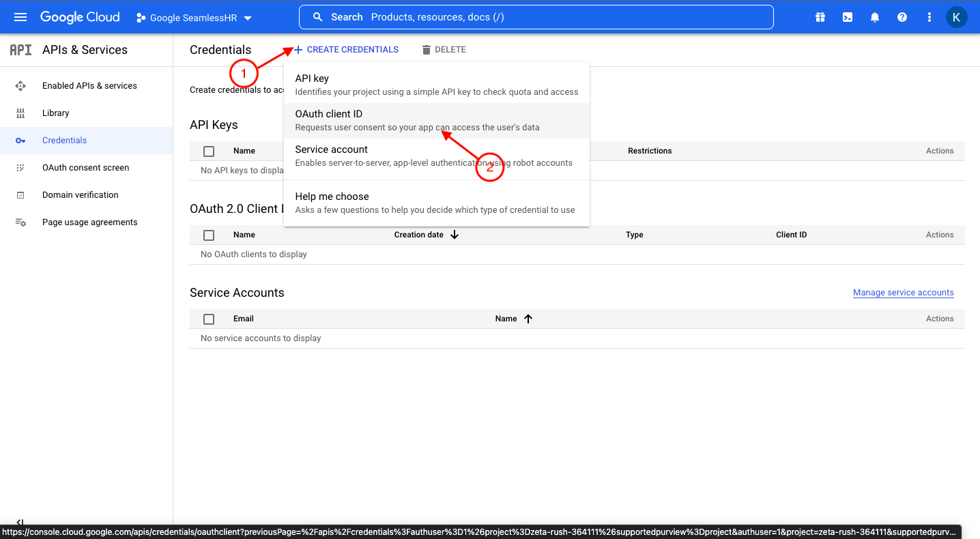980x539 pixels.
Task: Click the Name header in OAuth clients table
Action: pyautogui.click(x=244, y=235)
